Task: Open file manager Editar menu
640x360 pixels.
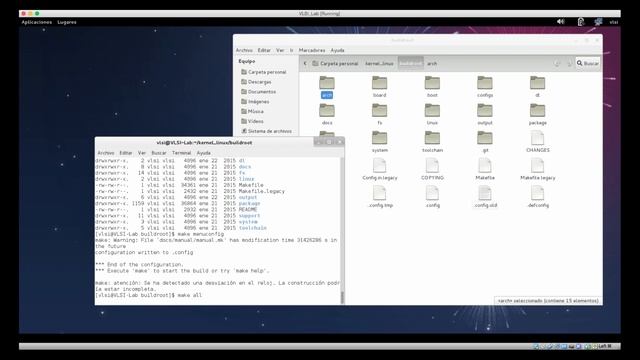Action: pos(264,50)
